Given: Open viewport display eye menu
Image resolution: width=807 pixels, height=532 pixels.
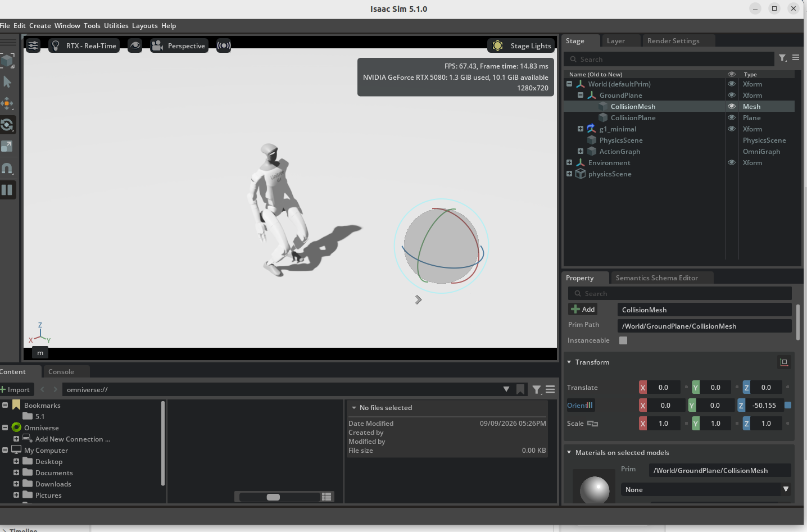Looking at the screenshot, I should [x=135, y=46].
